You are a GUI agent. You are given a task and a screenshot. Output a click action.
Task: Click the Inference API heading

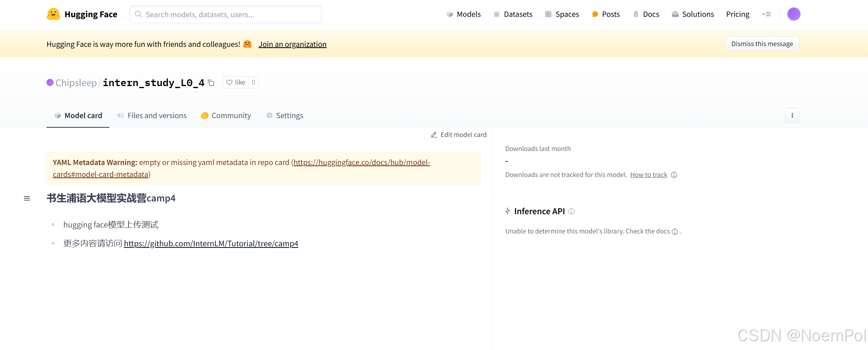tap(540, 211)
